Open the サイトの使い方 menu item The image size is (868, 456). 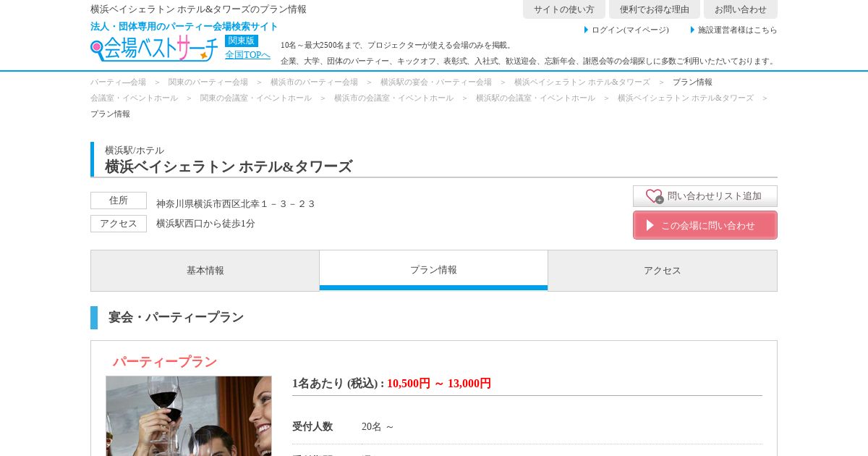(x=564, y=9)
